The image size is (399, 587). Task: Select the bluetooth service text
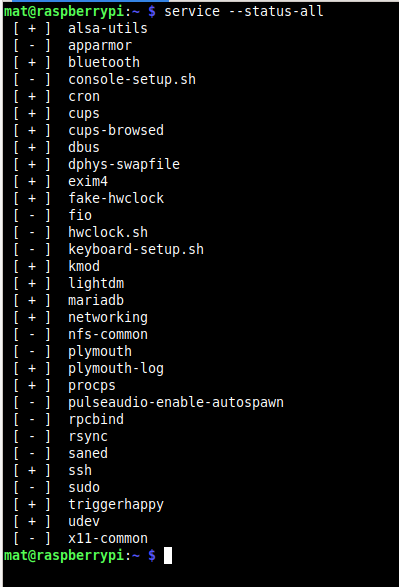pyautogui.click(x=104, y=62)
